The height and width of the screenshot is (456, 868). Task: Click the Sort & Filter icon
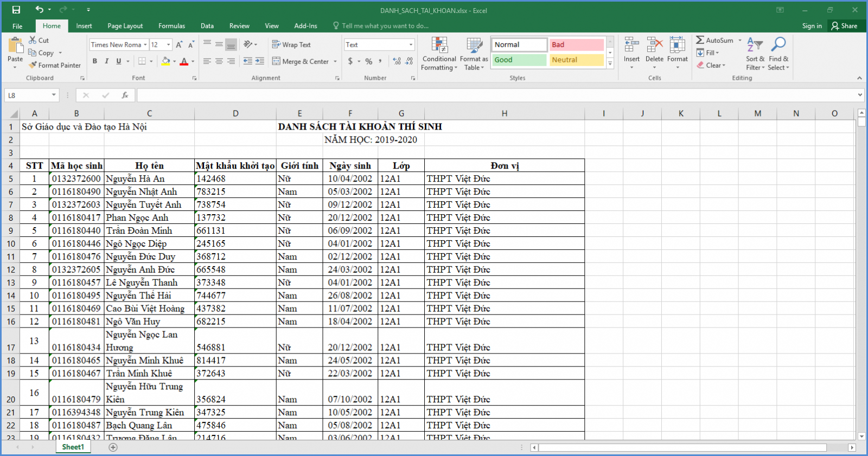pyautogui.click(x=755, y=45)
